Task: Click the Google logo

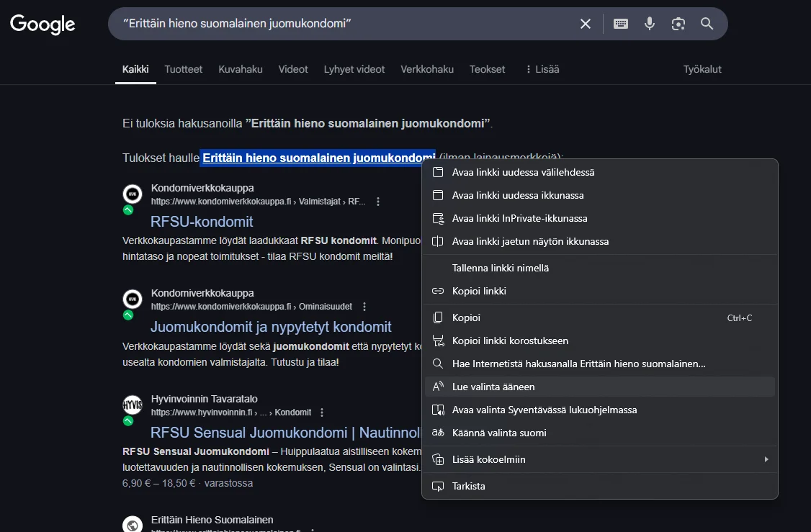Action: point(42,24)
